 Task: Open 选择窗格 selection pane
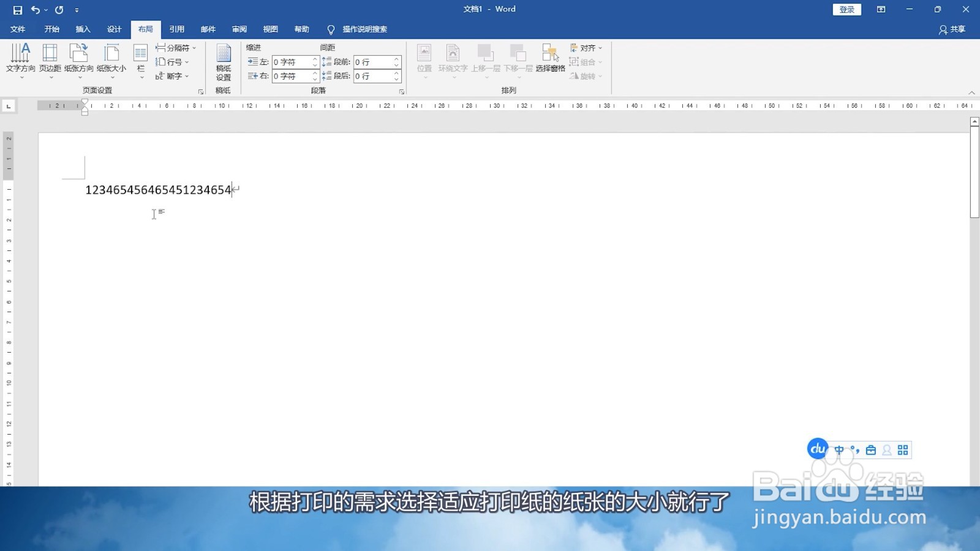coord(551,58)
